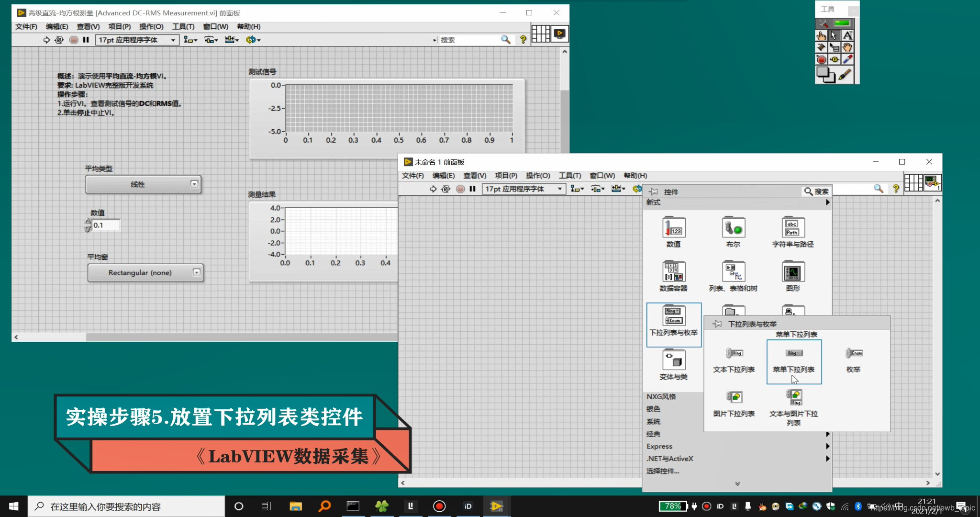This screenshot has height=517, width=980.
Task: Open context help in Advanced DC-RMS window
Action: pos(523,40)
